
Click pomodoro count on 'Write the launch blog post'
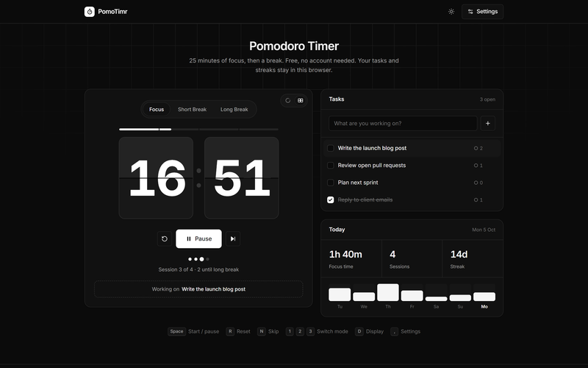(x=478, y=149)
